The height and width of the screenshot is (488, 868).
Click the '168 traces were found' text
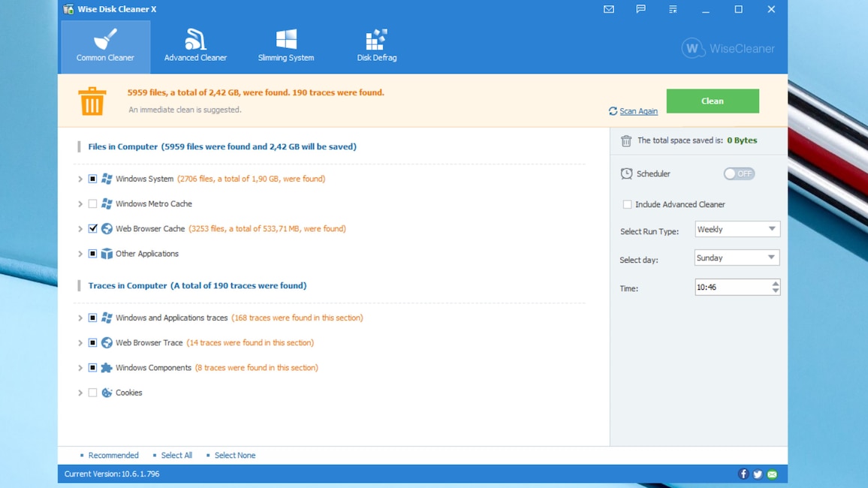click(297, 318)
